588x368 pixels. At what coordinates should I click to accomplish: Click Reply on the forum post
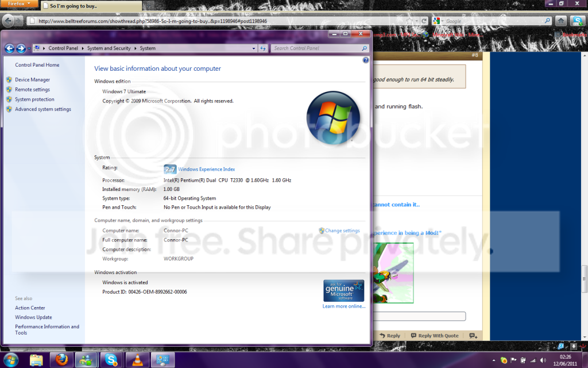(390, 336)
